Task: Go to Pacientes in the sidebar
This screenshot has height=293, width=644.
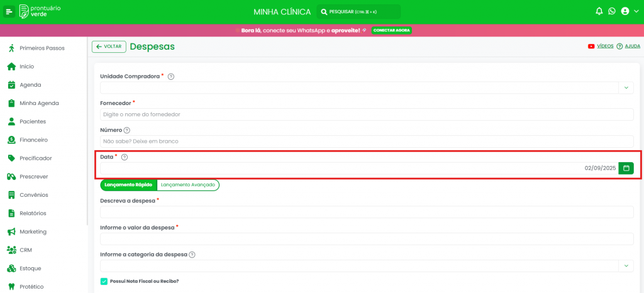Action: click(33, 121)
